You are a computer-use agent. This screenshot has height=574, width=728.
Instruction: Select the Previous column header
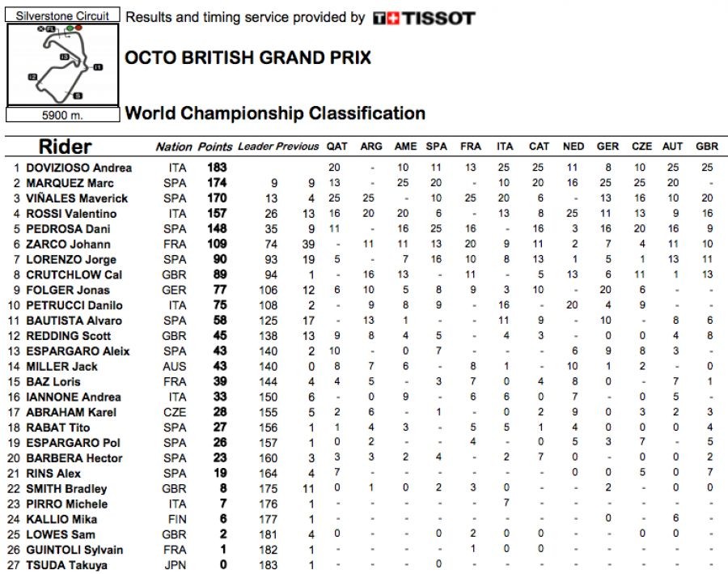[x=297, y=147]
